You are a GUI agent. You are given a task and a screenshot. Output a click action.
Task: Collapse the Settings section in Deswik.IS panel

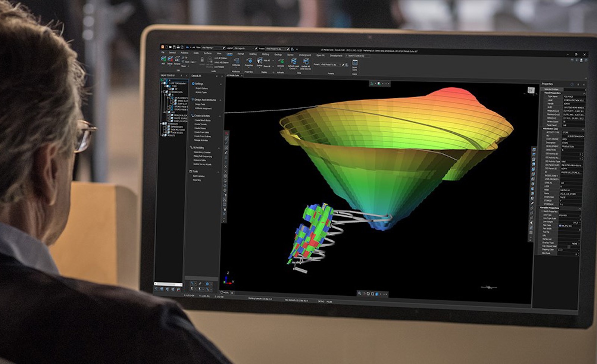click(x=221, y=84)
